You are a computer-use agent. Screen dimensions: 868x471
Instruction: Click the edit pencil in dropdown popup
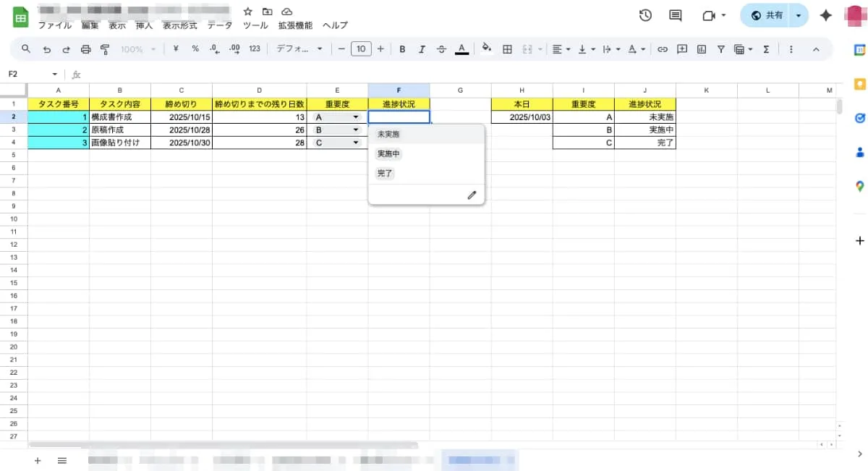472,195
